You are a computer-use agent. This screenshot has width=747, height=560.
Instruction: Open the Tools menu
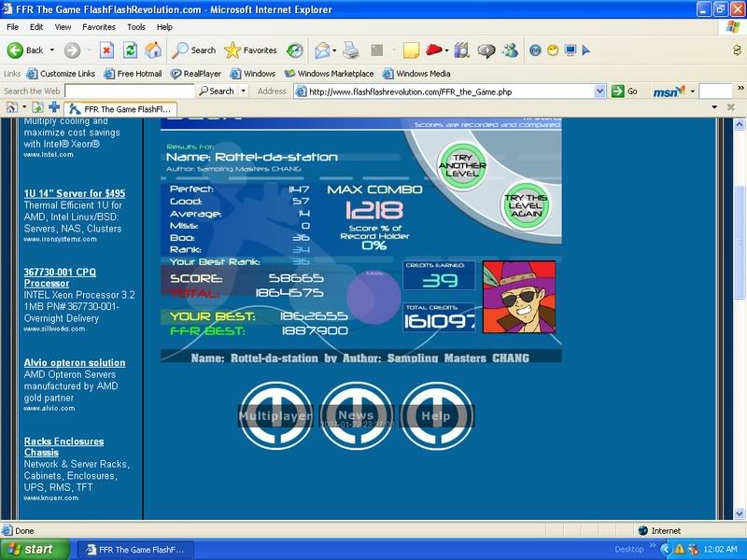click(x=136, y=27)
